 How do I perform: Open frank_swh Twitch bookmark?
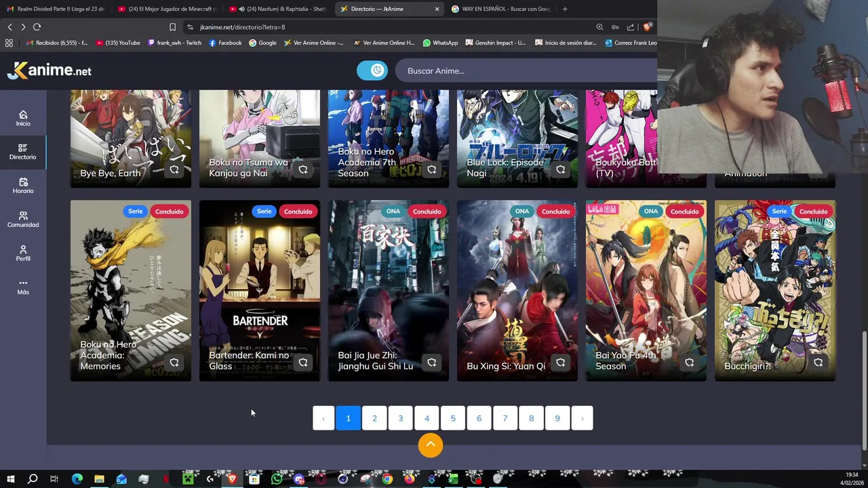[174, 43]
